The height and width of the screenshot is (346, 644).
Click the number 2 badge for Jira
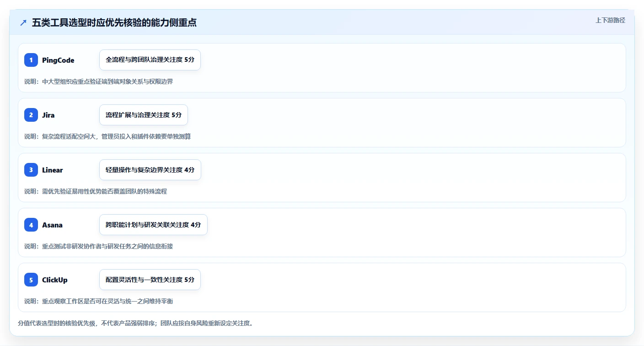point(31,115)
